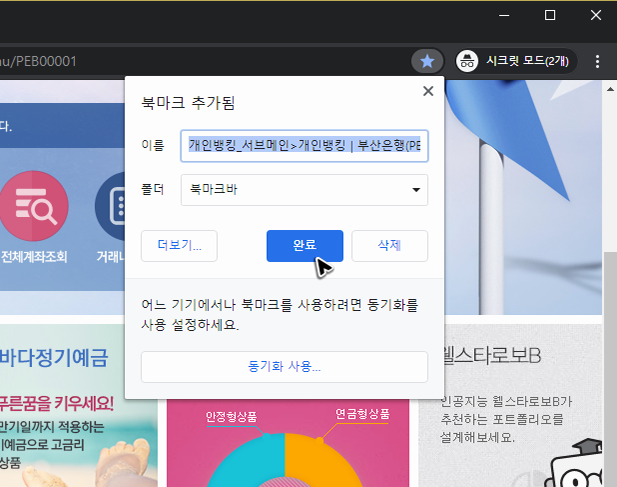Screen dimensions: 617x487
Task: Expand the 북마크바 folder dropdown
Action: click(x=304, y=190)
